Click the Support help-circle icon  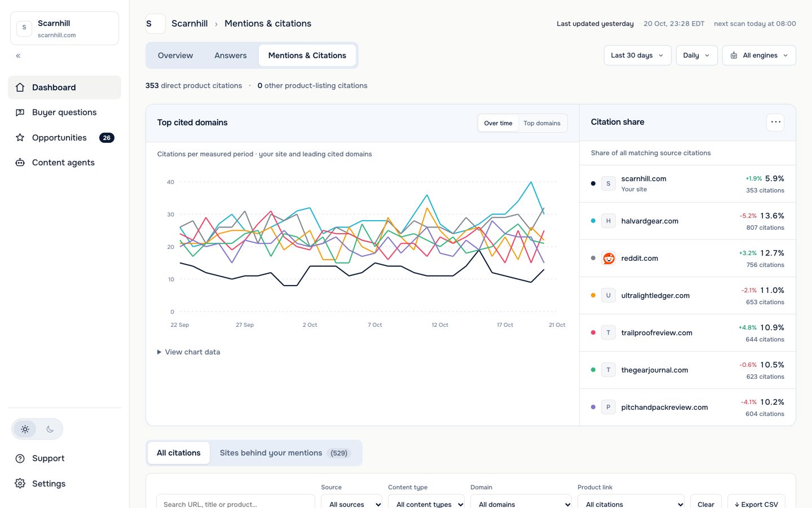(x=20, y=458)
